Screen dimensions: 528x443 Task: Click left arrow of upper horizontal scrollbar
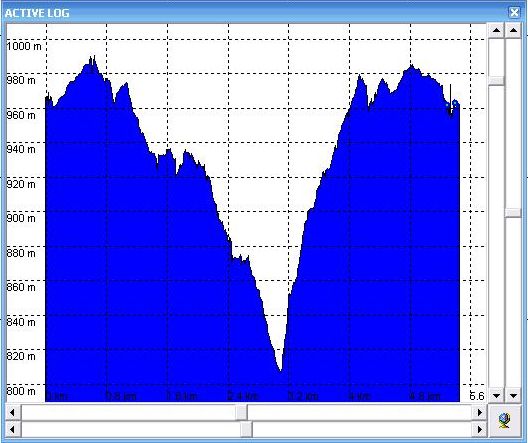[x=13, y=413]
